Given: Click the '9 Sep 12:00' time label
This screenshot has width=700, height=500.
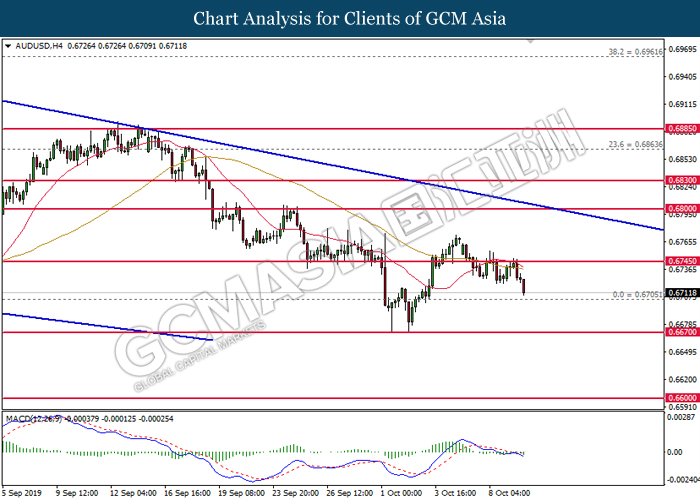Looking at the screenshot, I should pyautogui.click(x=77, y=493).
